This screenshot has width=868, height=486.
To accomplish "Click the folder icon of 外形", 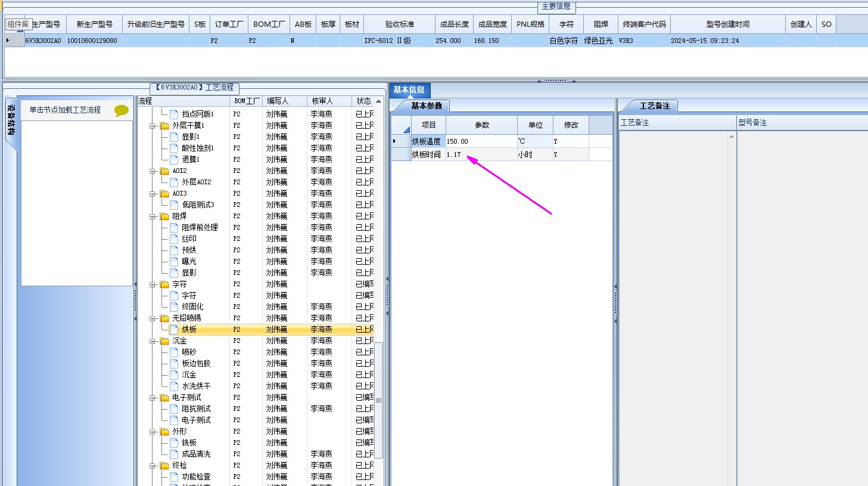I will click(164, 431).
